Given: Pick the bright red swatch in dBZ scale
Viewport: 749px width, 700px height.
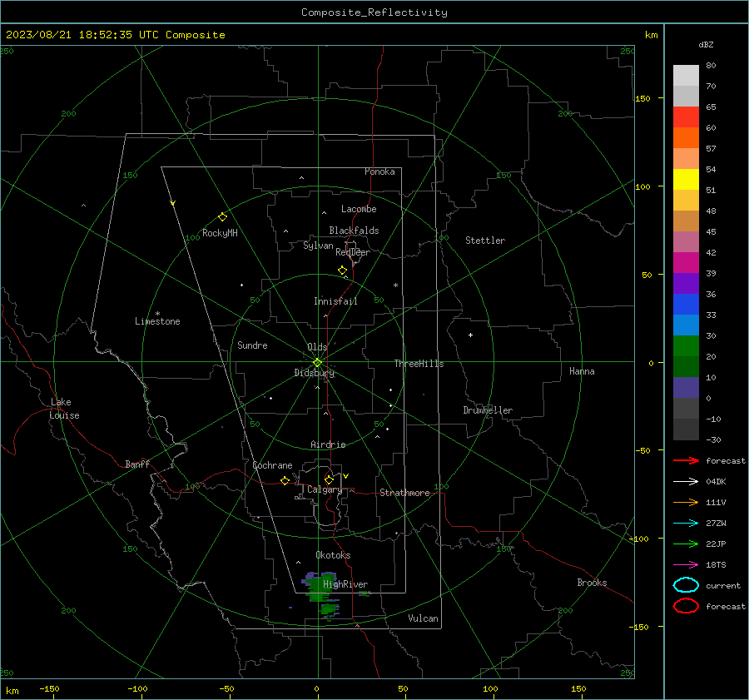Looking at the screenshot, I should point(686,117).
